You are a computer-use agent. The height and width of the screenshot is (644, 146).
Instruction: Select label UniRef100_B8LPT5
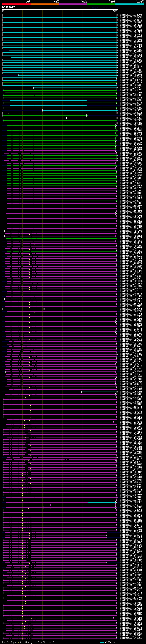(x=131, y=540)
